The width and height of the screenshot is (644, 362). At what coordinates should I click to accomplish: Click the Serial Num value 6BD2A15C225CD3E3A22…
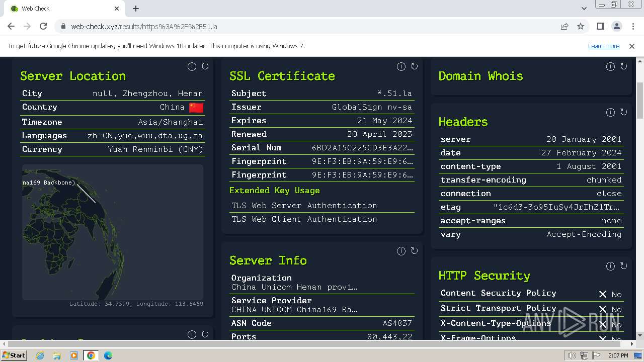point(362,148)
